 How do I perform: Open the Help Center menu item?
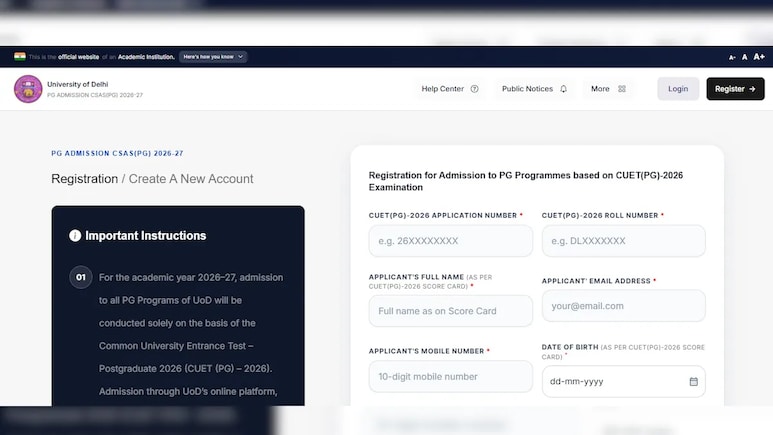point(450,89)
